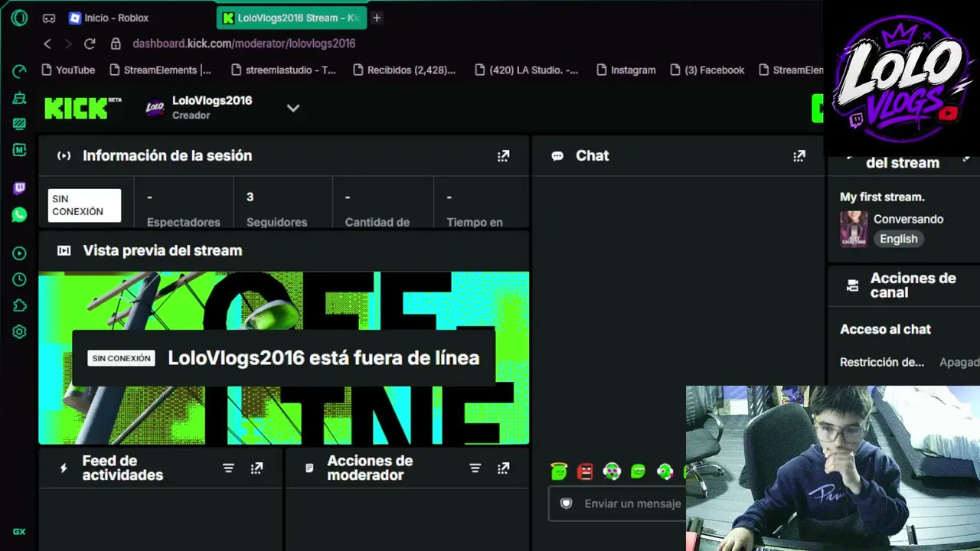Viewport: 980px width, 551px height.
Task: Click the My first stream. title
Action: (882, 197)
